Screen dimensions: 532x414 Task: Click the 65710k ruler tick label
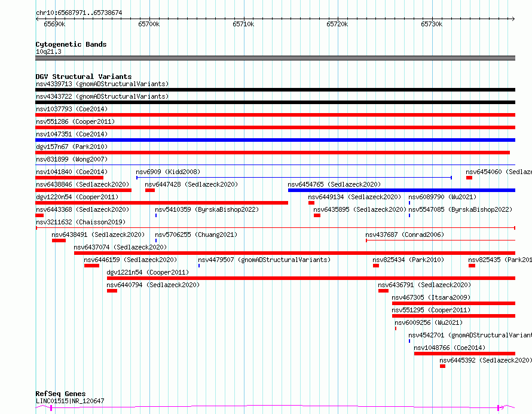pyautogui.click(x=243, y=24)
